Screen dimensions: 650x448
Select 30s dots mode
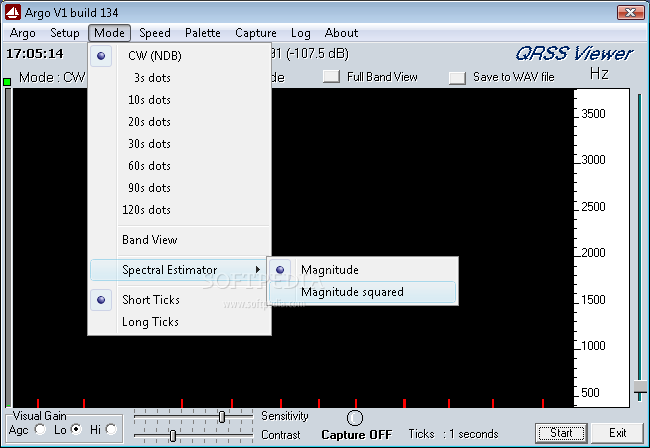point(179,143)
